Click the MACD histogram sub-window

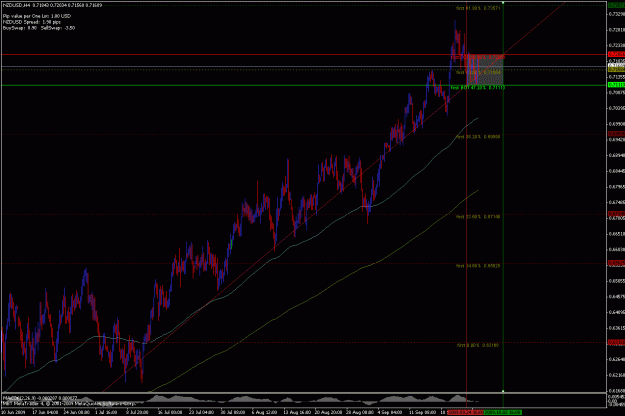pyautogui.click(x=303, y=400)
